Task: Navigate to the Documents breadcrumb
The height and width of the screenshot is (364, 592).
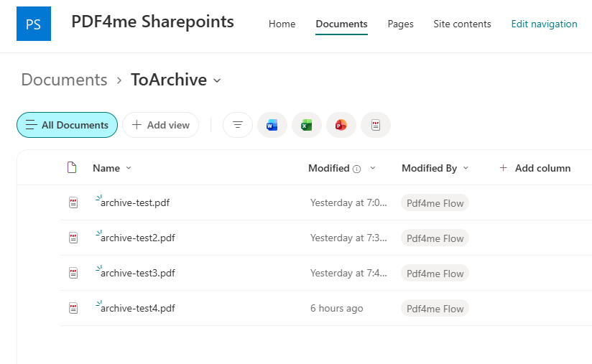Action: [64, 80]
